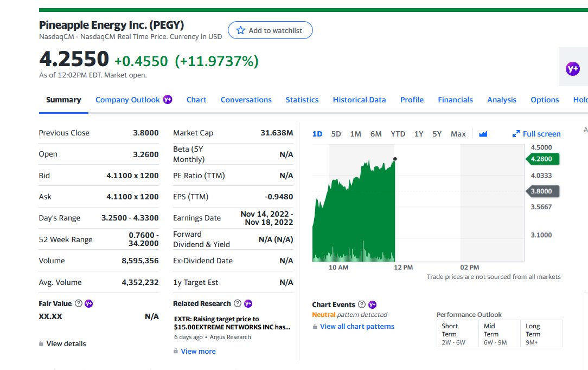Click the lock icon beside View more
The width and height of the screenshot is (588, 370).
pos(176,351)
